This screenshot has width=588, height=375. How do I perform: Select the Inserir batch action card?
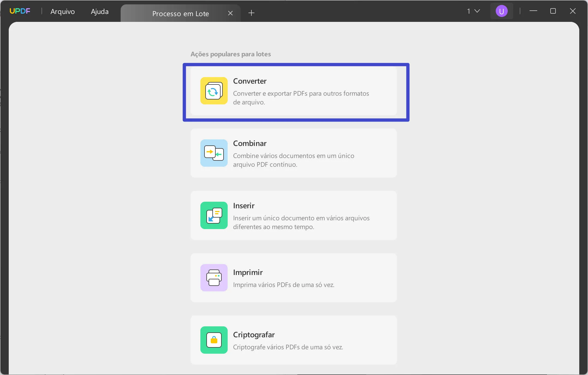[293, 215]
